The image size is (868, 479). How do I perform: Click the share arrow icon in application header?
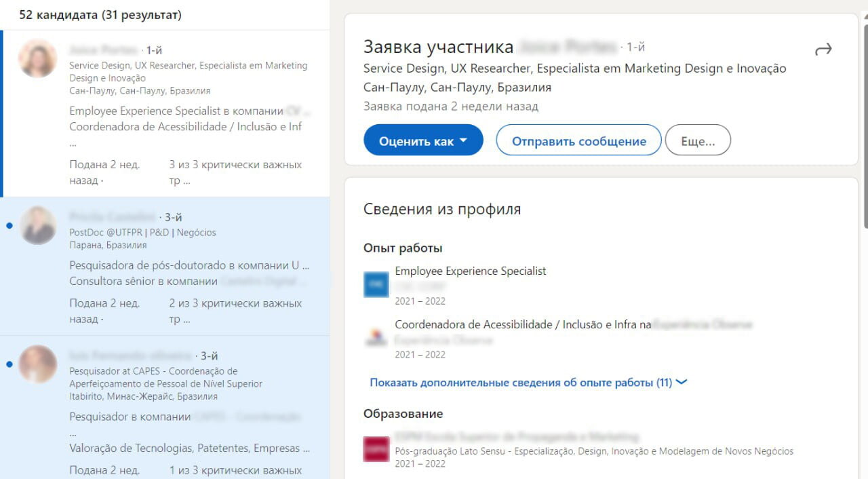pyautogui.click(x=823, y=50)
